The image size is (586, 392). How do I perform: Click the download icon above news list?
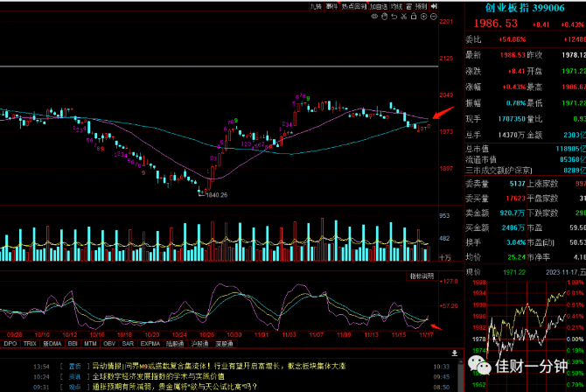[x=455, y=353]
